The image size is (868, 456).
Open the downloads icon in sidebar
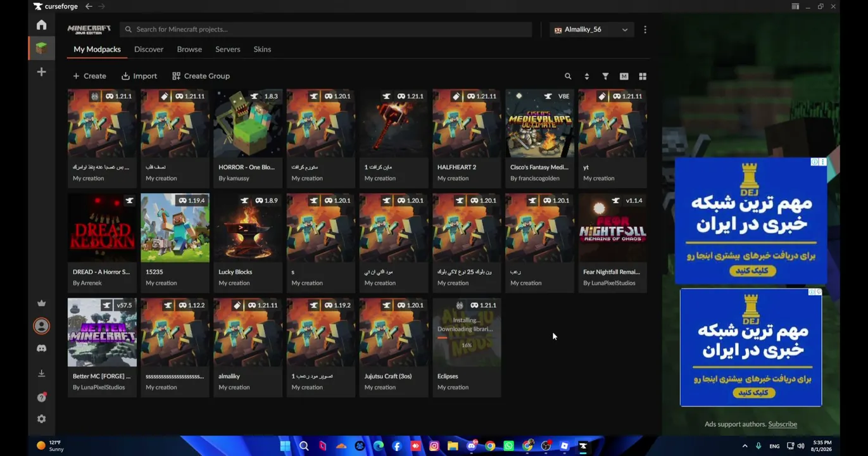click(x=41, y=374)
